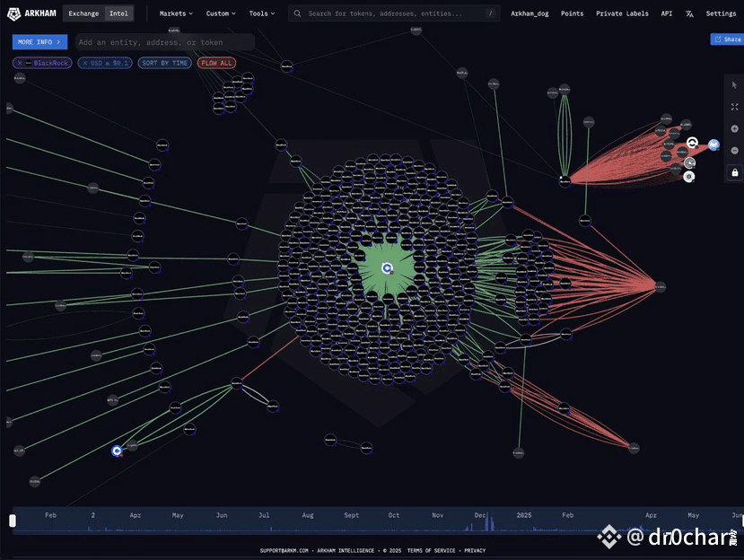Switch to the Intel tab

tap(118, 13)
